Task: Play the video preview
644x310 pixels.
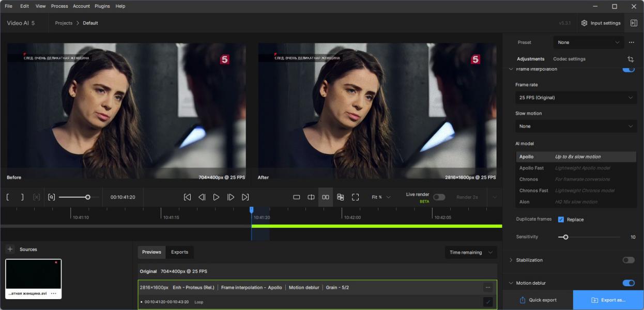Action: 217,197
